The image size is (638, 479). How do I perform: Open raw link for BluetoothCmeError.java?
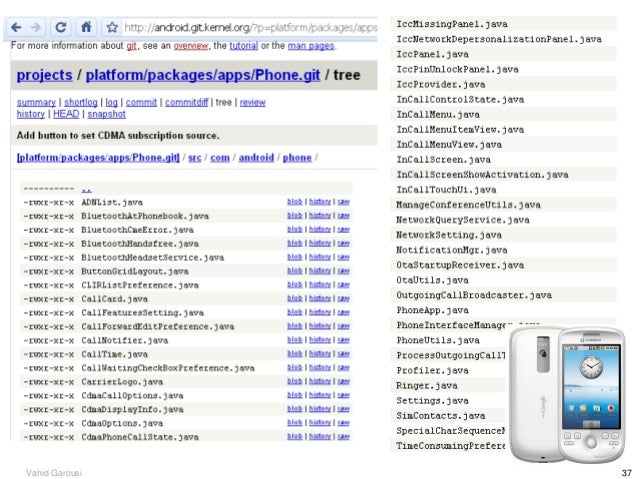(343, 230)
